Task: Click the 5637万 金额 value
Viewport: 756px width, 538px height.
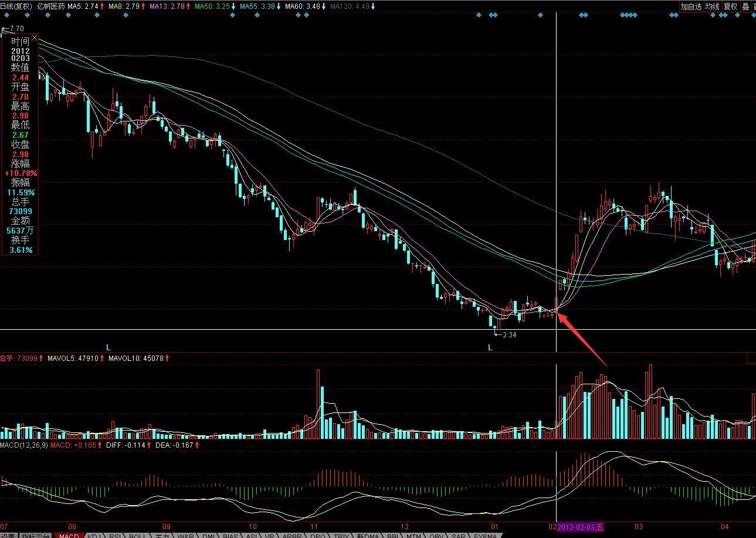Action: (x=21, y=231)
